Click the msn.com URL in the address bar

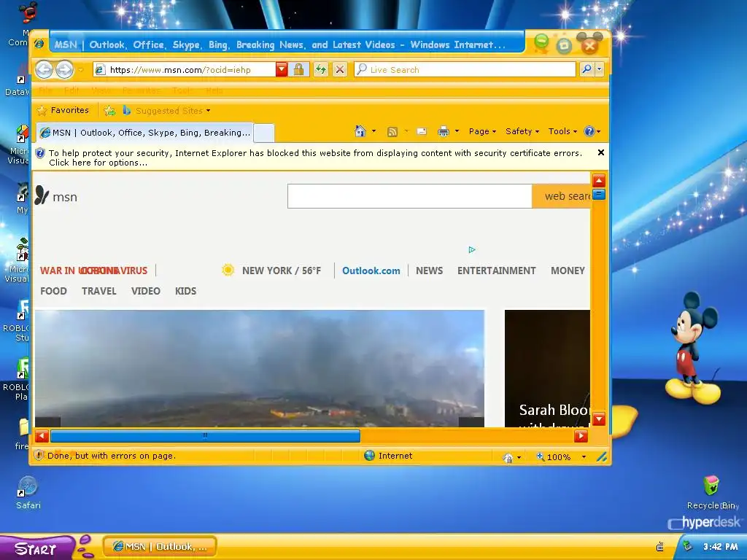[180, 70]
